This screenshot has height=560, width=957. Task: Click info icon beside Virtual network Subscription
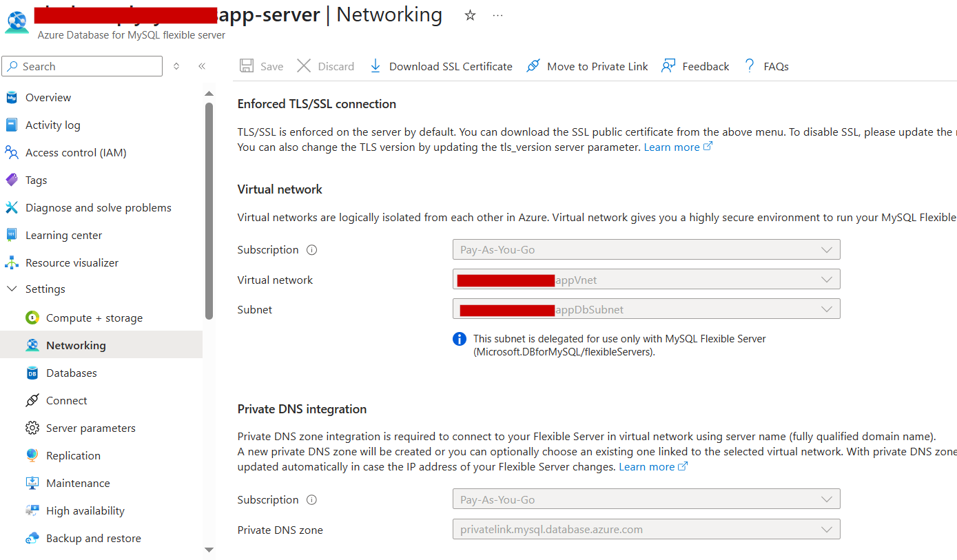point(311,250)
